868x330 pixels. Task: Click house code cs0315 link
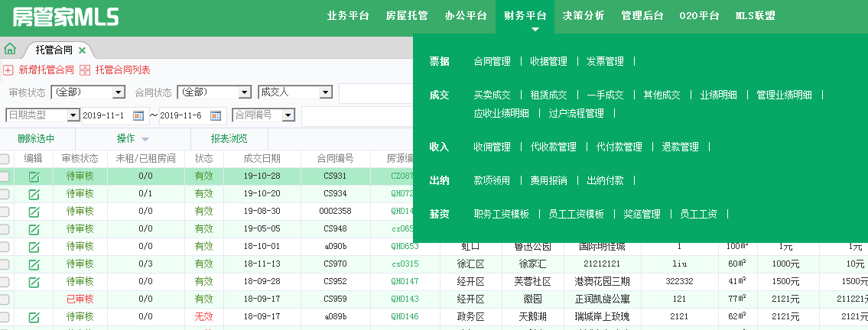(x=405, y=264)
